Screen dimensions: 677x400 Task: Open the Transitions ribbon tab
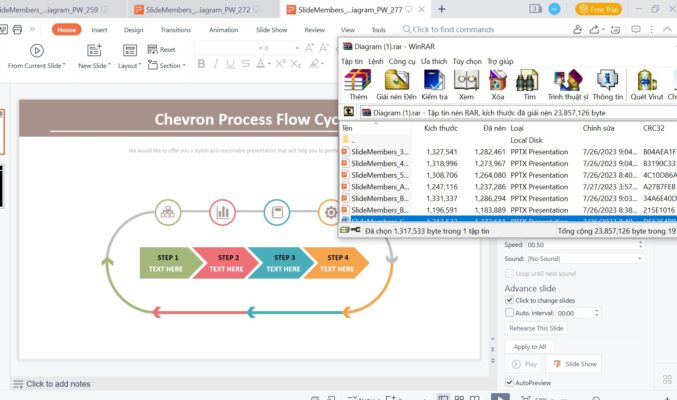point(176,30)
